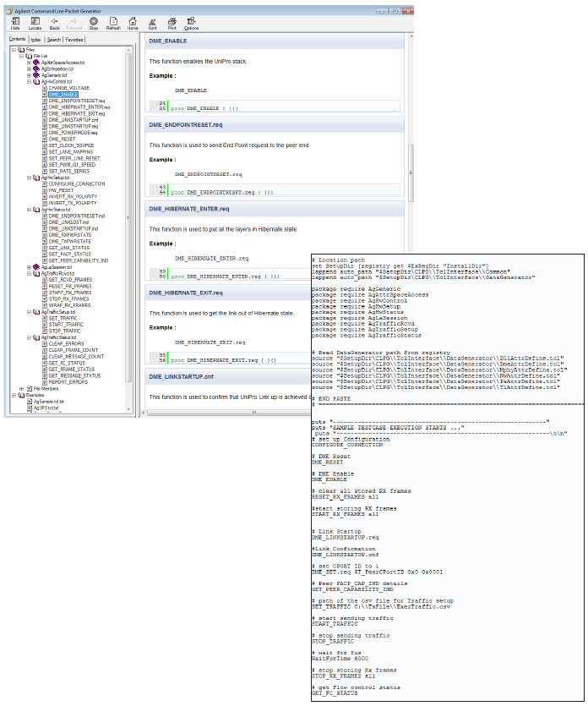Open the Options toolbar icon

pyautogui.click(x=191, y=24)
